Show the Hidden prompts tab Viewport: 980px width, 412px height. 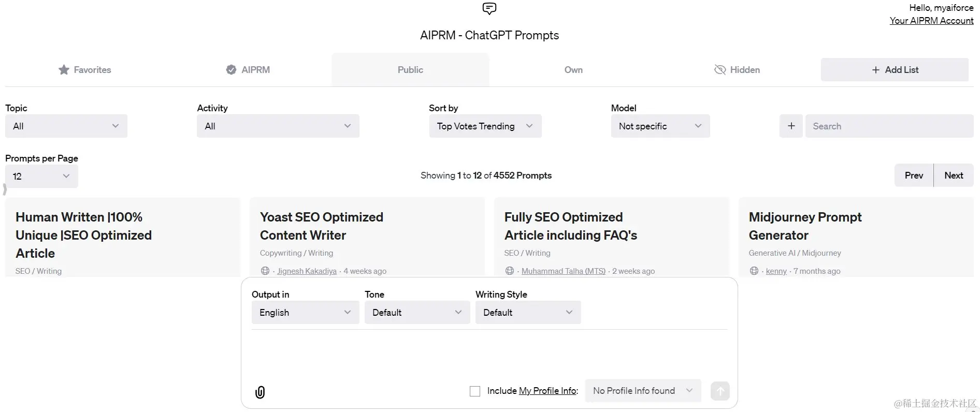point(737,69)
